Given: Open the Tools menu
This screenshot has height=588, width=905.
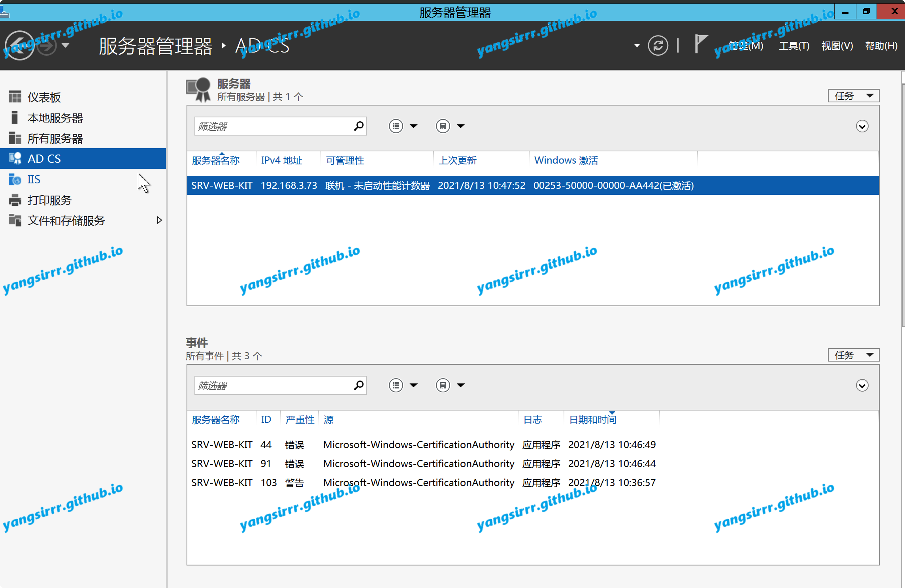Looking at the screenshot, I should (794, 46).
